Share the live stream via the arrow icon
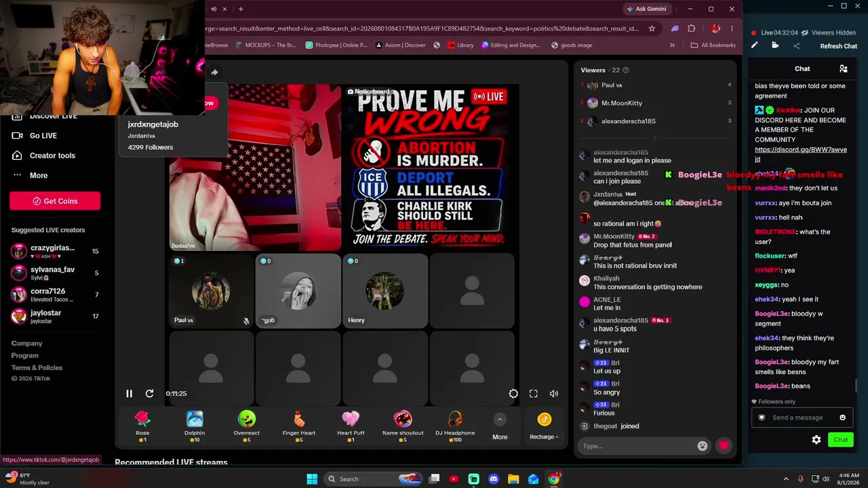Image resolution: width=868 pixels, height=488 pixels. pyautogui.click(x=214, y=72)
